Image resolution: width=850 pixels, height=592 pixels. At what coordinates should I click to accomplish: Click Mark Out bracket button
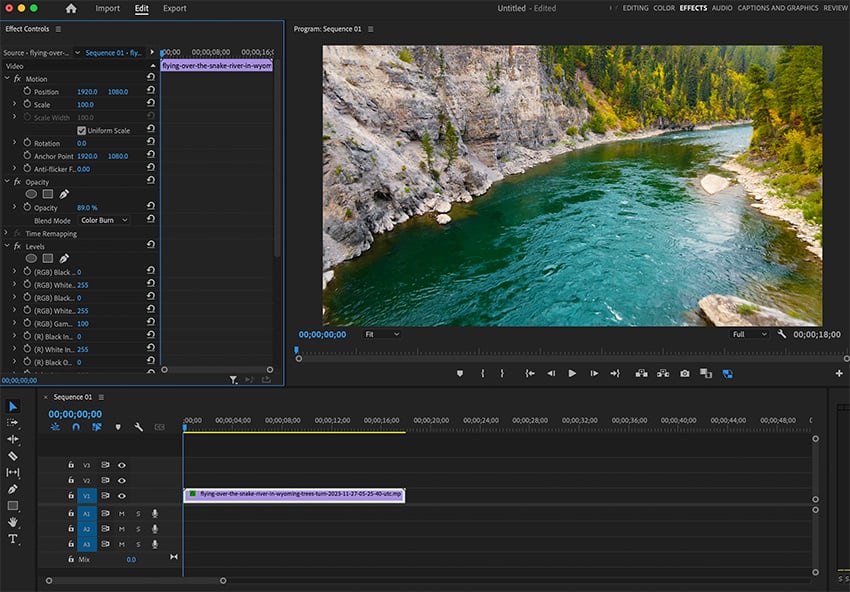click(x=502, y=374)
